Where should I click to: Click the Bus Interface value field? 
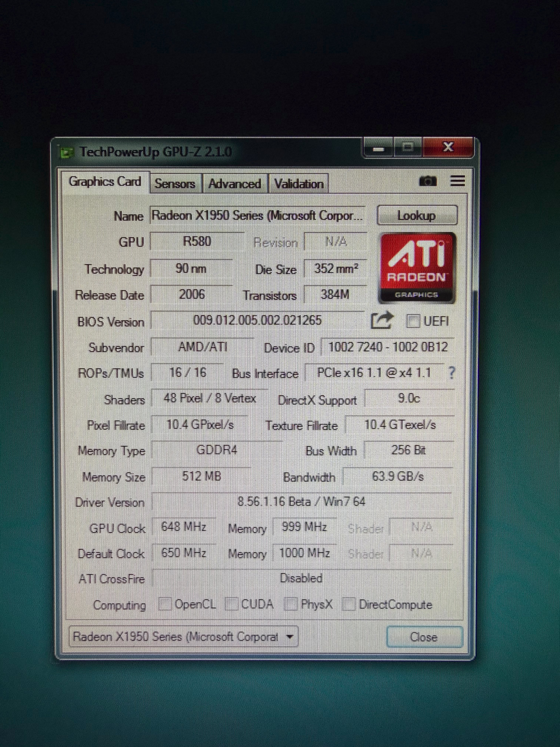[x=374, y=373]
